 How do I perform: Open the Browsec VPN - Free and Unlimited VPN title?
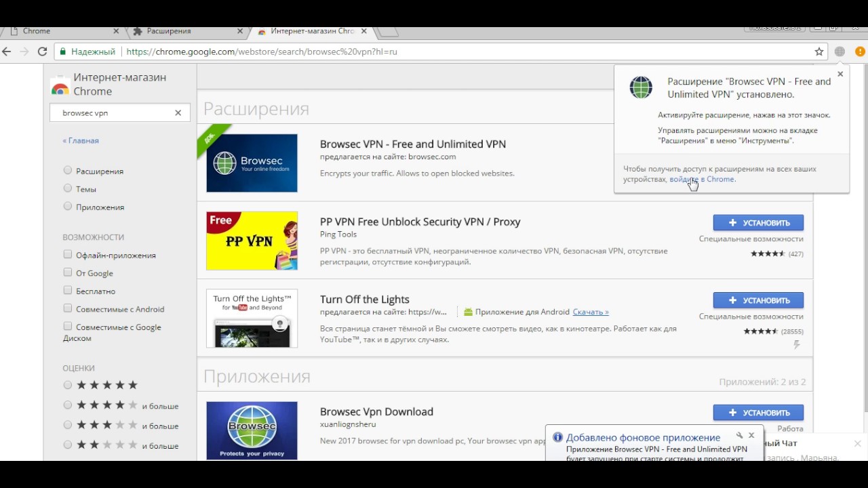tap(413, 144)
